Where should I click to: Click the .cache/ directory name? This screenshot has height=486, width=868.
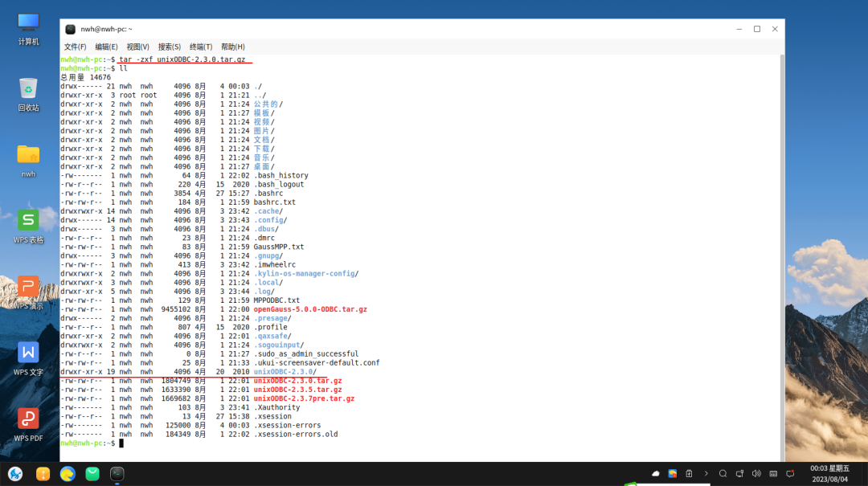tap(268, 211)
